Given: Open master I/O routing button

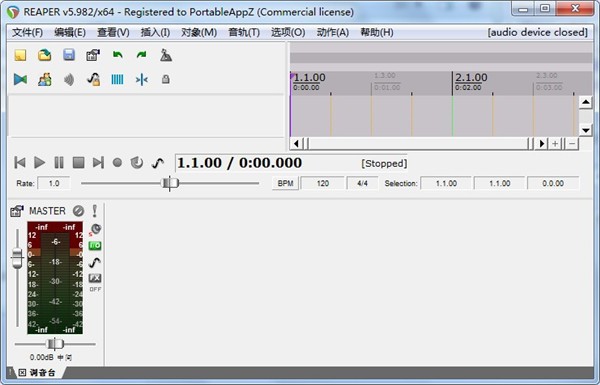Looking at the screenshot, I should click(x=95, y=245).
